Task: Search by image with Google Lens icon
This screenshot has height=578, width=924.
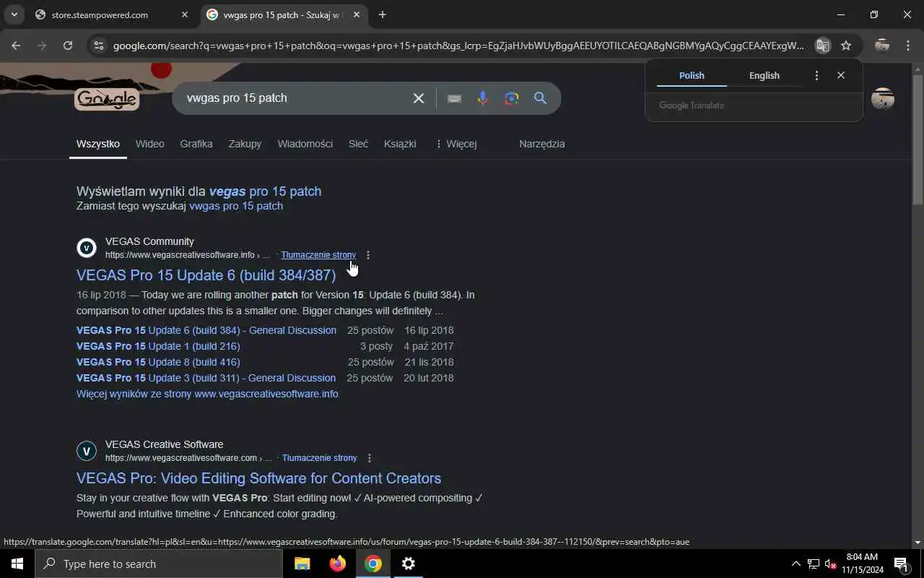Action: tap(512, 98)
